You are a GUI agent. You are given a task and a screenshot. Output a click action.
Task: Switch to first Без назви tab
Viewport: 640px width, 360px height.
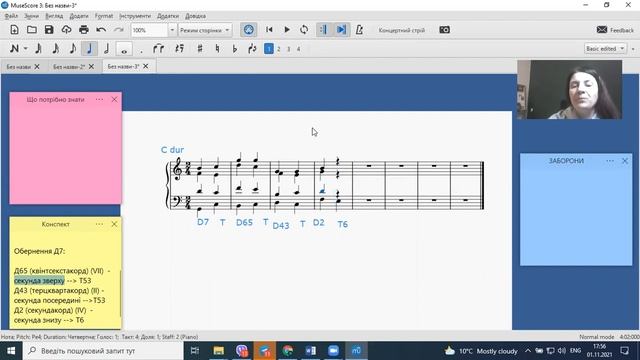pyautogui.click(x=18, y=67)
